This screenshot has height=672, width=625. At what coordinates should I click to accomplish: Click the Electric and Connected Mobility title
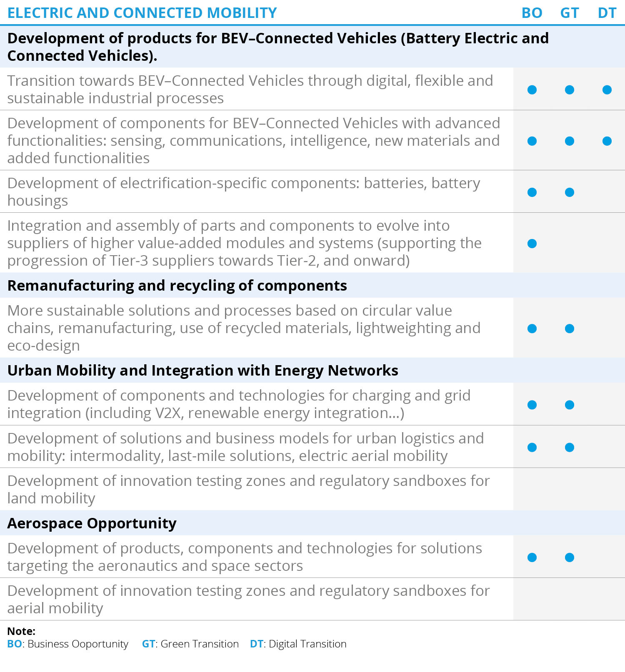click(x=142, y=13)
